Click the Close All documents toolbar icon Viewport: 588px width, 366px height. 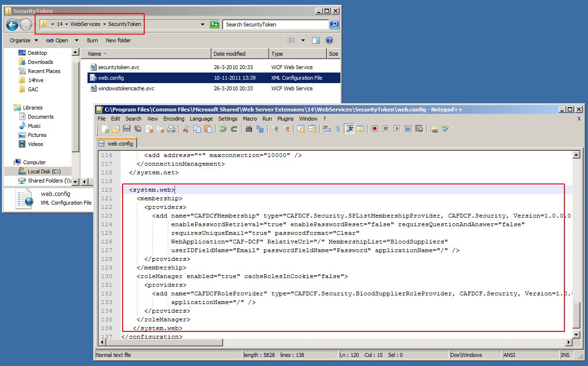click(160, 129)
